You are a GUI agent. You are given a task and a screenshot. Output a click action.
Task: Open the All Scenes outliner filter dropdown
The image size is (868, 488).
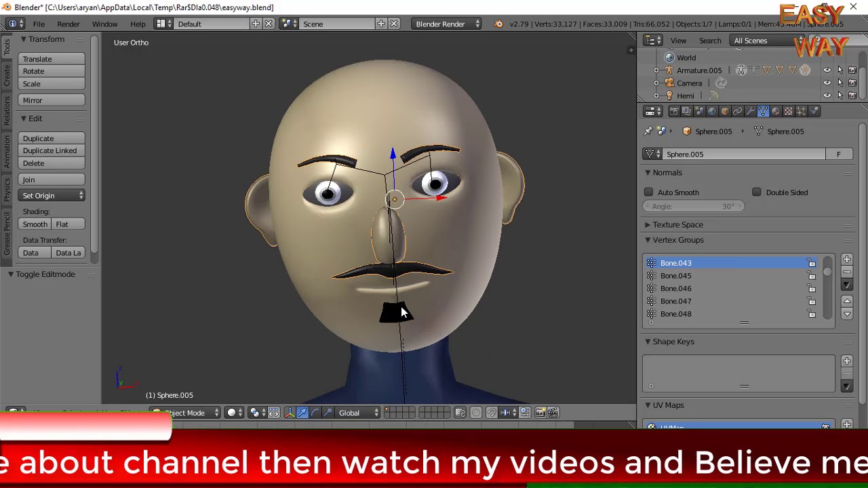(766, 41)
